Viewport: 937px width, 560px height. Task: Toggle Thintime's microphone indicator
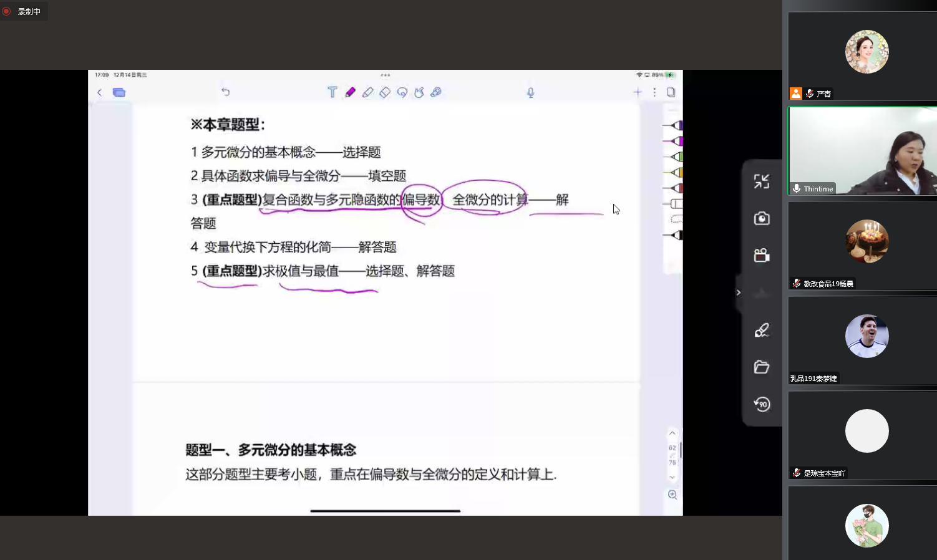(797, 188)
